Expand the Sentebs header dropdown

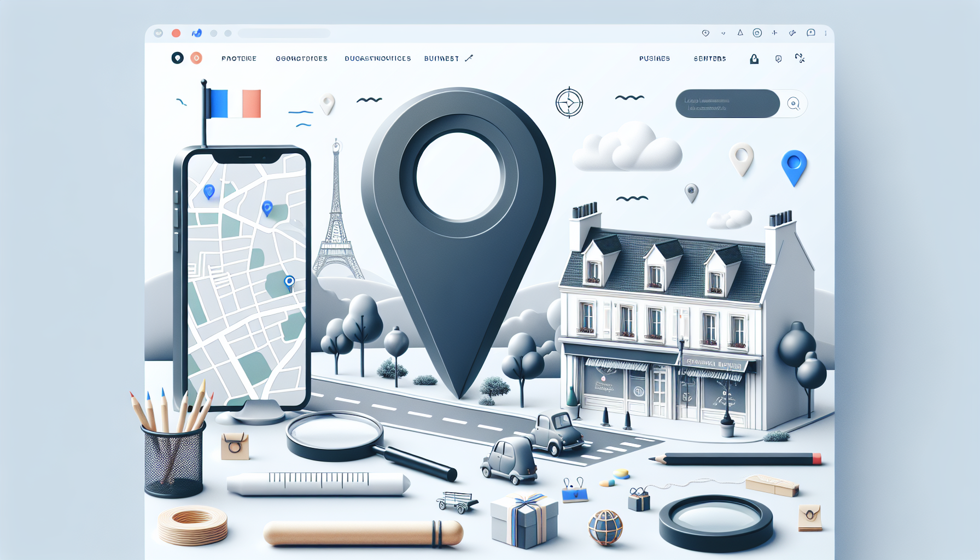click(x=709, y=59)
